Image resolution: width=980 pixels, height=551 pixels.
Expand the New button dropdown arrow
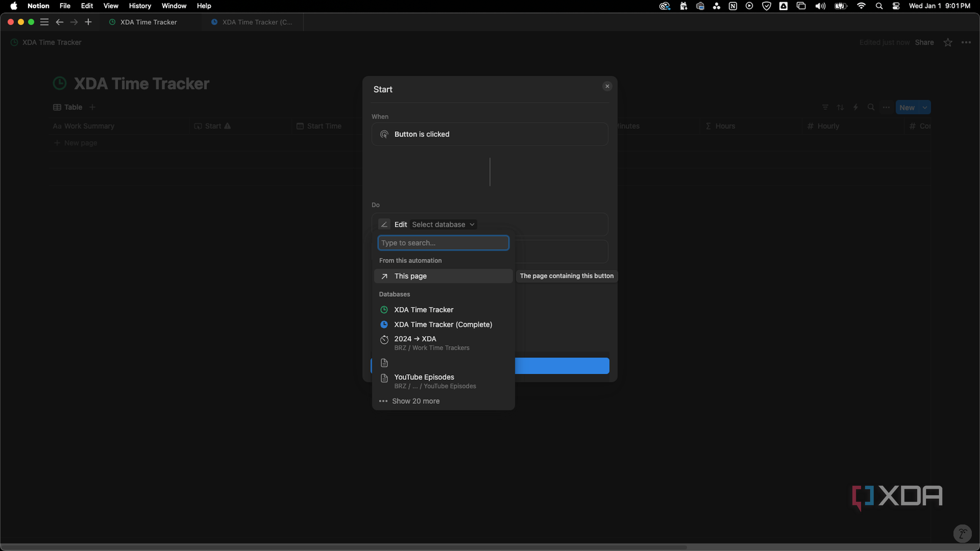(925, 107)
